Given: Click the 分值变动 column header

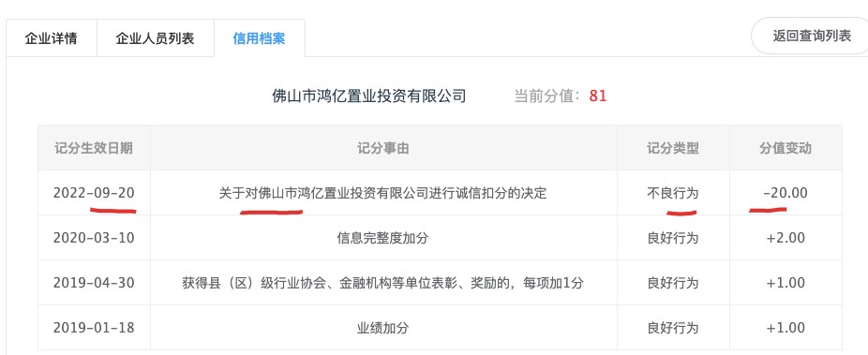Looking at the screenshot, I should (785, 148).
